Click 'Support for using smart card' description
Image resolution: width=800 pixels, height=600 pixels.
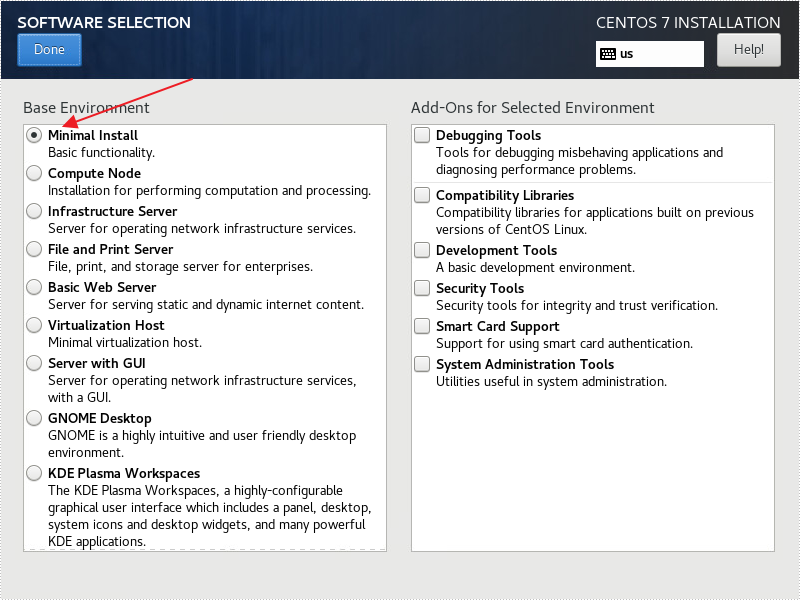(564, 343)
